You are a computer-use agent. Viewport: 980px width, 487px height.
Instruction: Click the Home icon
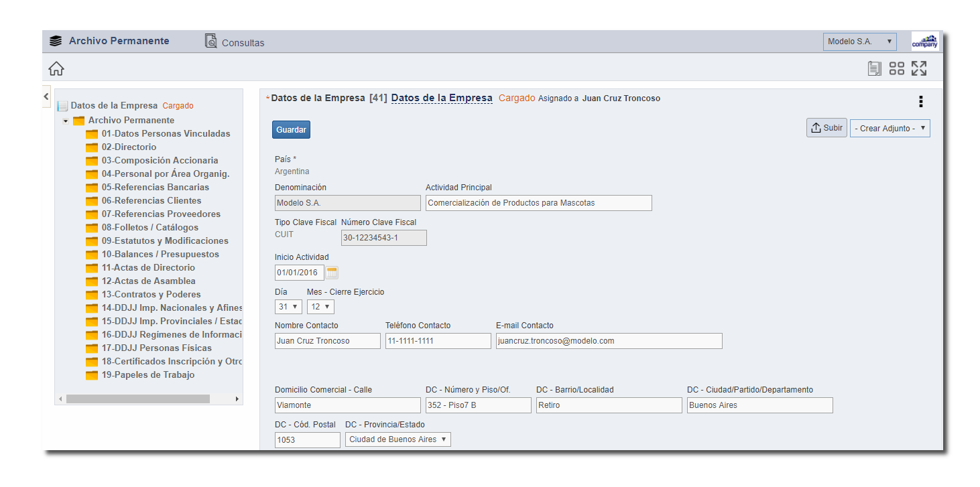tap(56, 68)
